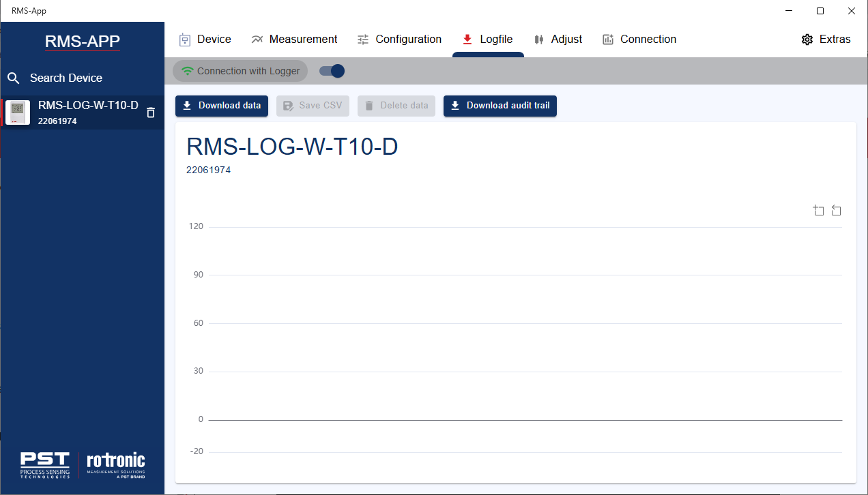Click the search magnifier icon
This screenshot has height=495, width=868.
(x=14, y=78)
